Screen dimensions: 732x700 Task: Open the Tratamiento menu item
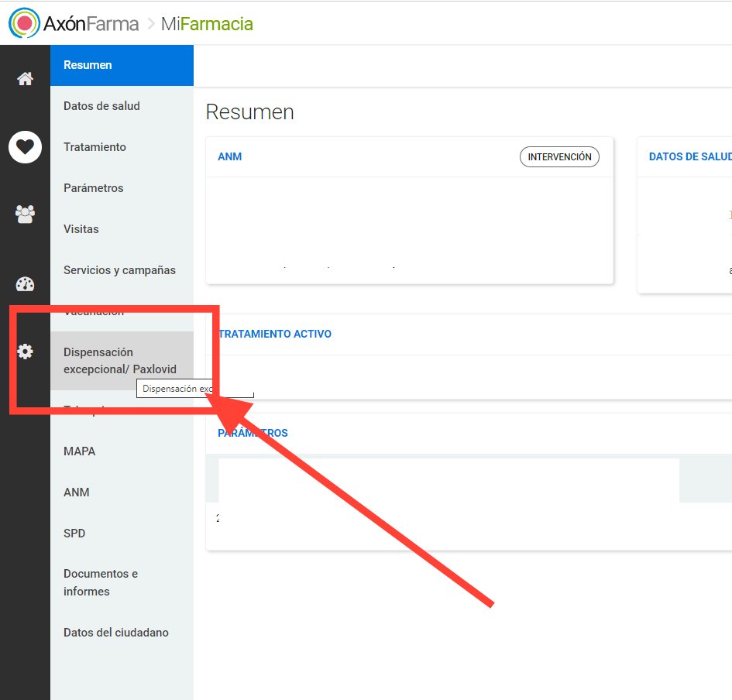coord(122,147)
